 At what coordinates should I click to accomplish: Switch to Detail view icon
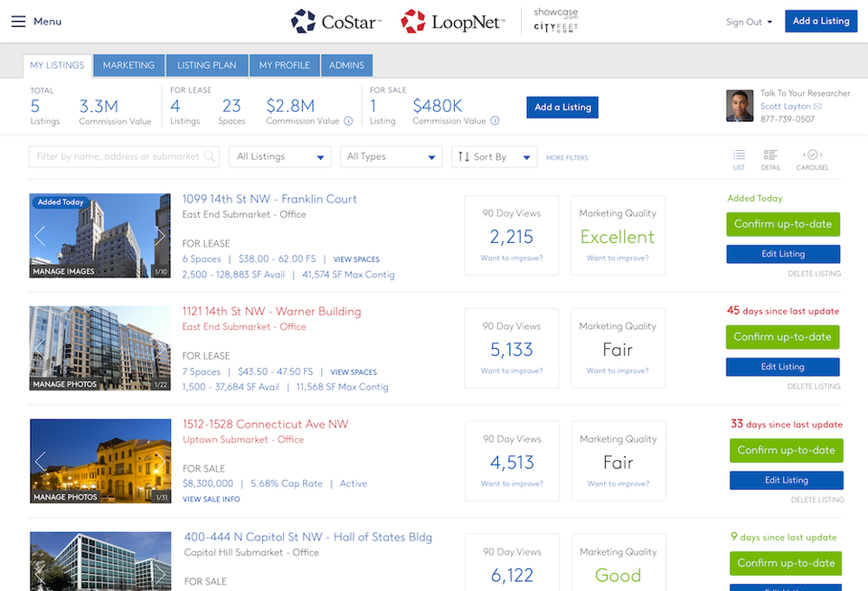770,159
